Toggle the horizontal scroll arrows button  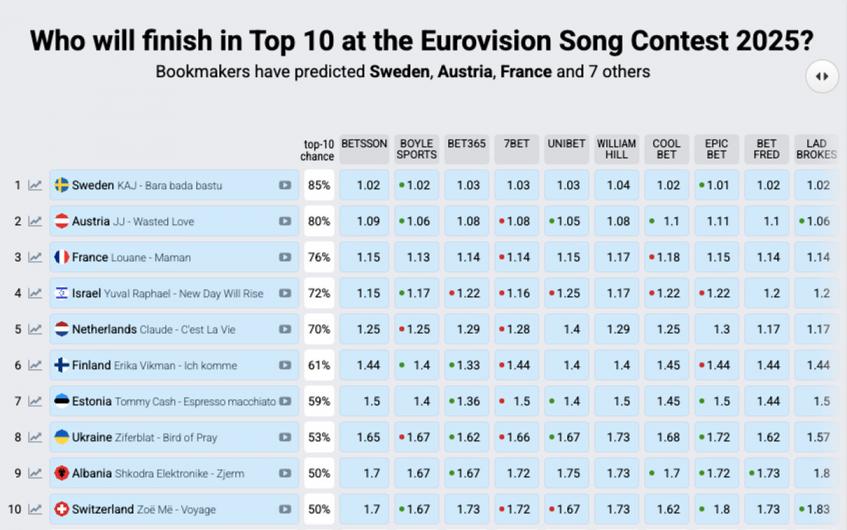tap(822, 76)
